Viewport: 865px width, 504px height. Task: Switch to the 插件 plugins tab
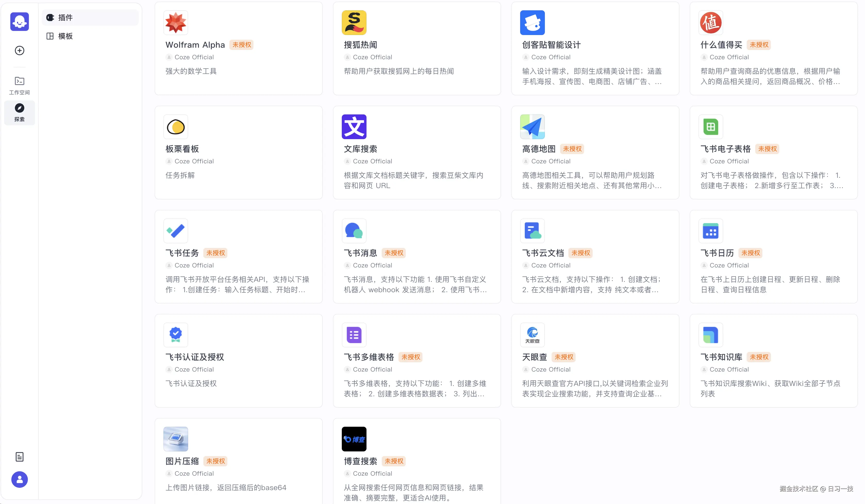tap(90, 18)
